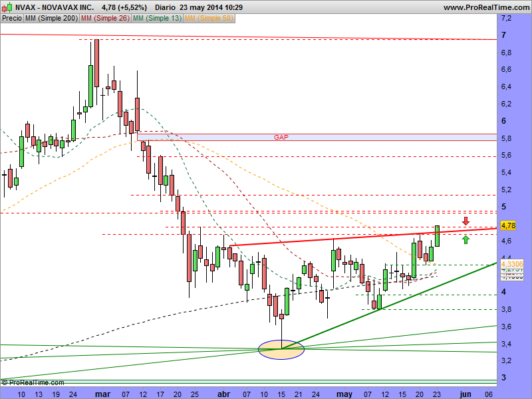Click the 13 date label on time axis
The width and height of the screenshot is (532, 399).
point(39,394)
